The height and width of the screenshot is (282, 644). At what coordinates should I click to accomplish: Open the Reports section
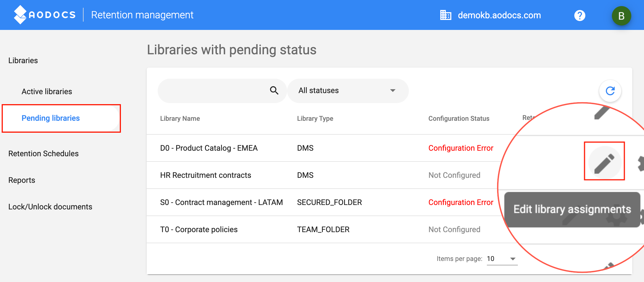(x=22, y=180)
